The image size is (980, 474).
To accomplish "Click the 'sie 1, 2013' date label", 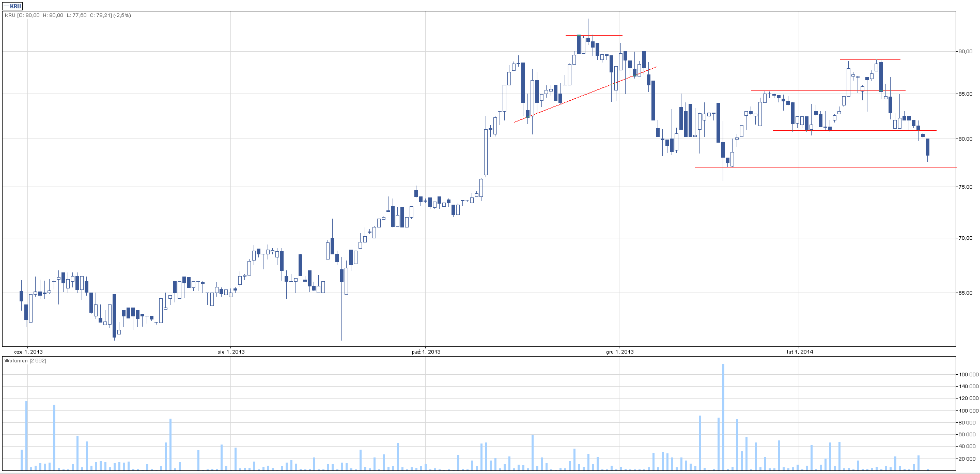I will tap(231, 352).
